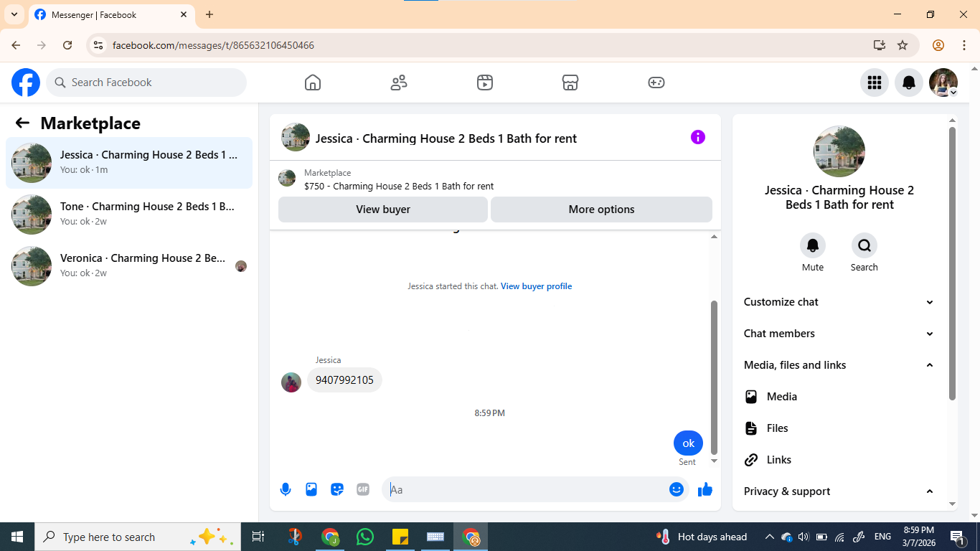
Task: Search in conversation magnifier icon
Action: 864,245
